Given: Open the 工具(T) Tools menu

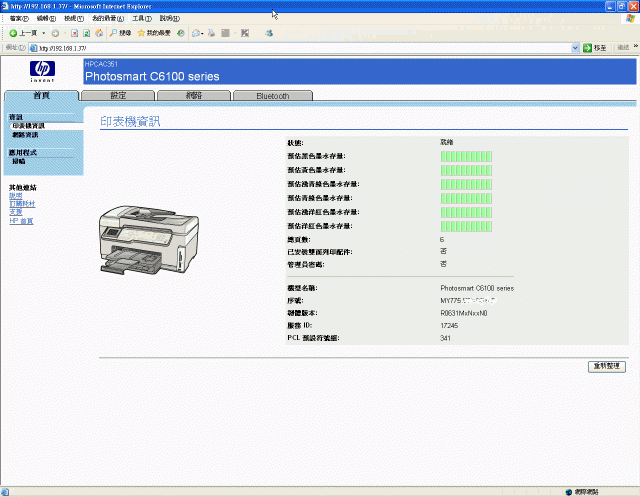Looking at the screenshot, I should (142, 18).
